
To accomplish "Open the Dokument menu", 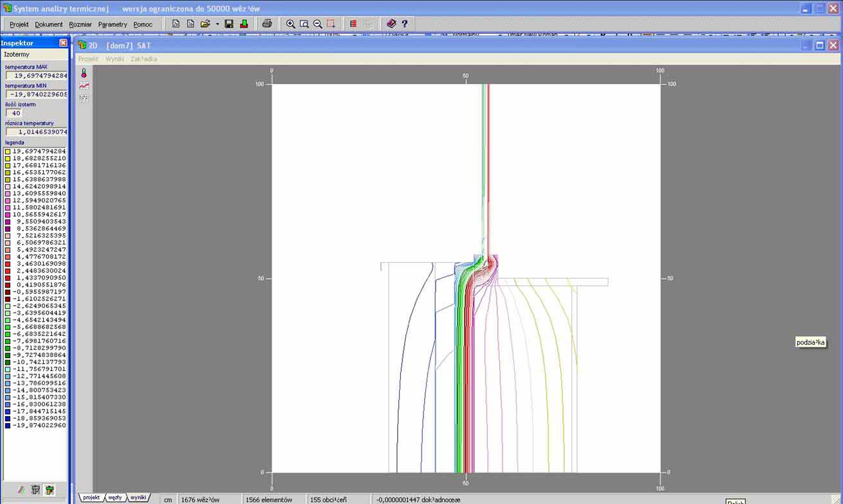I will pyautogui.click(x=49, y=24).
